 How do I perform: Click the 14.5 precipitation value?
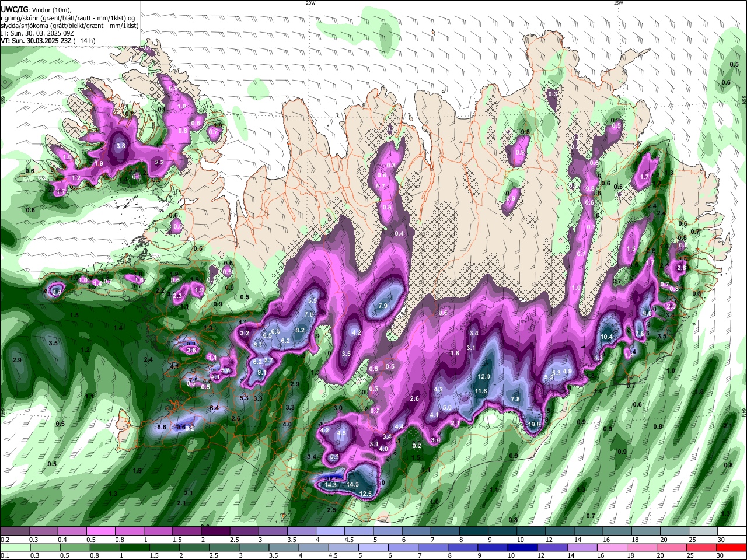click(352, 484)
